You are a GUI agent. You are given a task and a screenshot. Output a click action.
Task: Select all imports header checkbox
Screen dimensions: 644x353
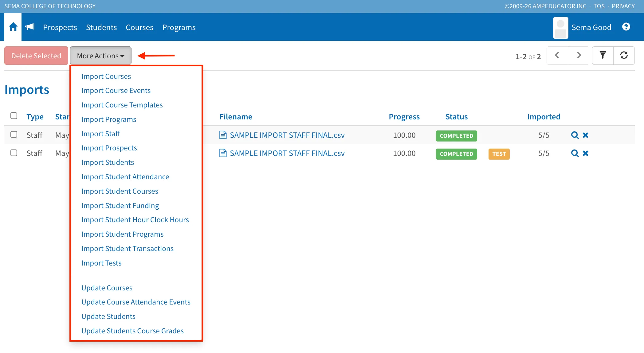pos(14,116)
